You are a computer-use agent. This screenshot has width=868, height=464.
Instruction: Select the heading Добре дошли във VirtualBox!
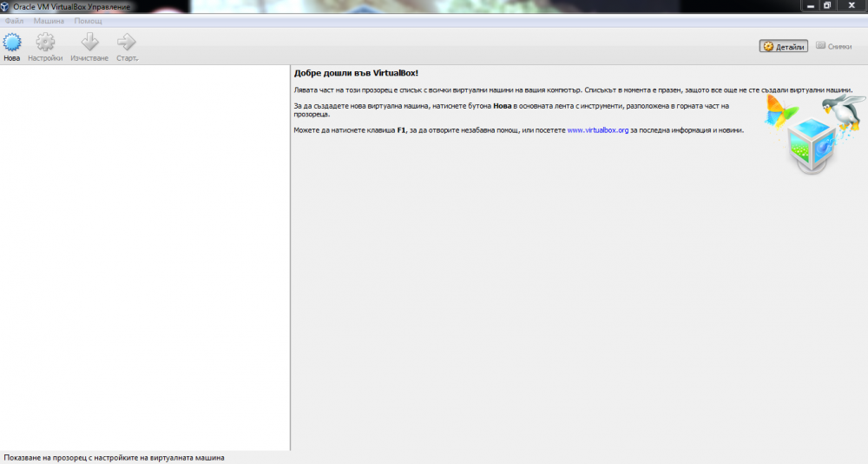356,73
